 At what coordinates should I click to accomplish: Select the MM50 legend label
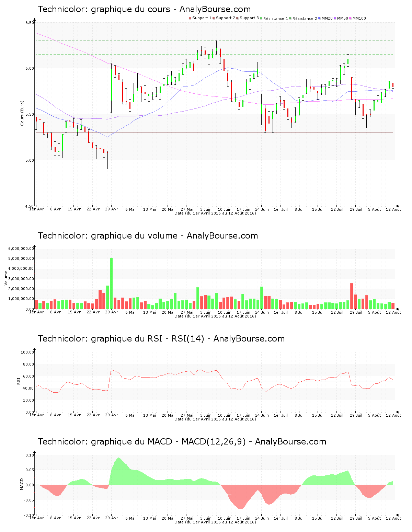(343, 18)
